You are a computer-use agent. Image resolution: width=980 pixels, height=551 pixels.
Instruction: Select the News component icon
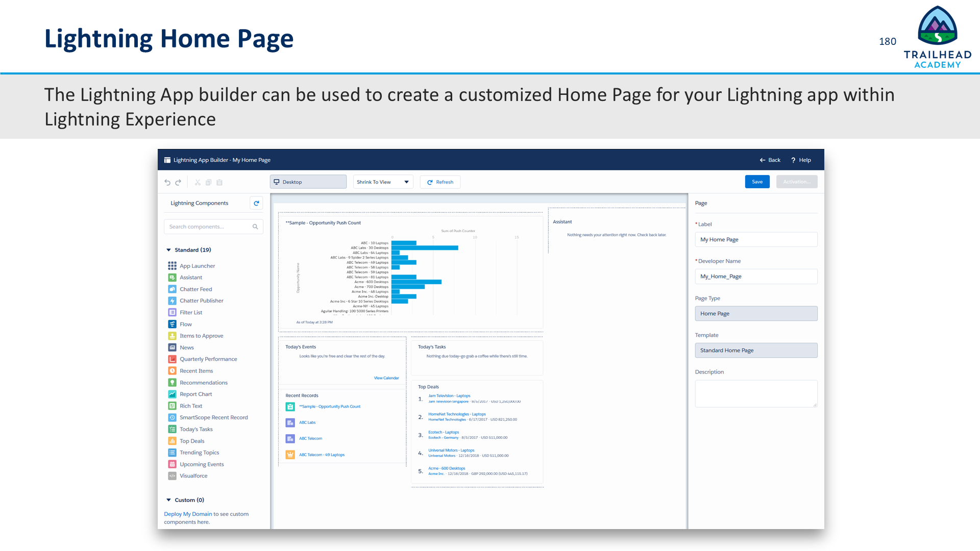(x=173, y=347)
